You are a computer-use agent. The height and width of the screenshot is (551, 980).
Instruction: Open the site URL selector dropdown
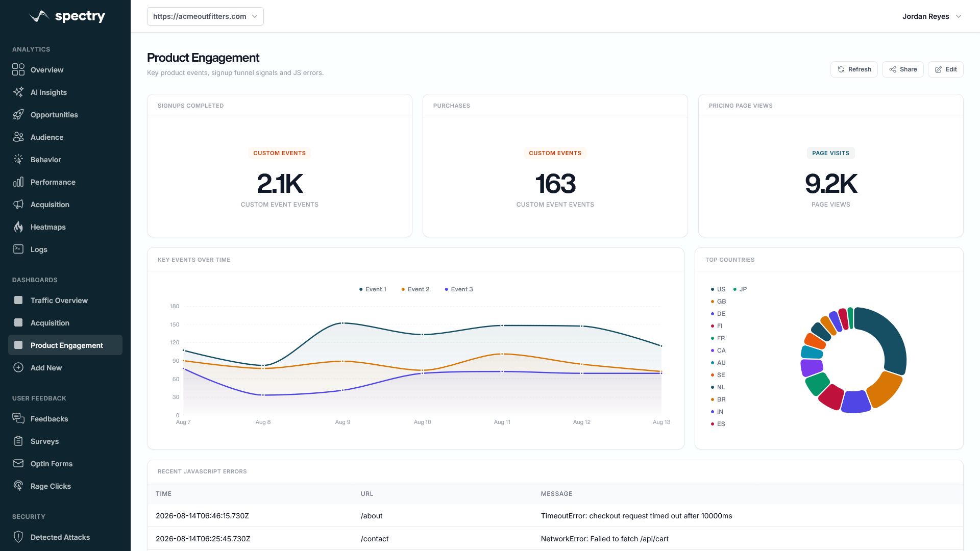[205, 16]
